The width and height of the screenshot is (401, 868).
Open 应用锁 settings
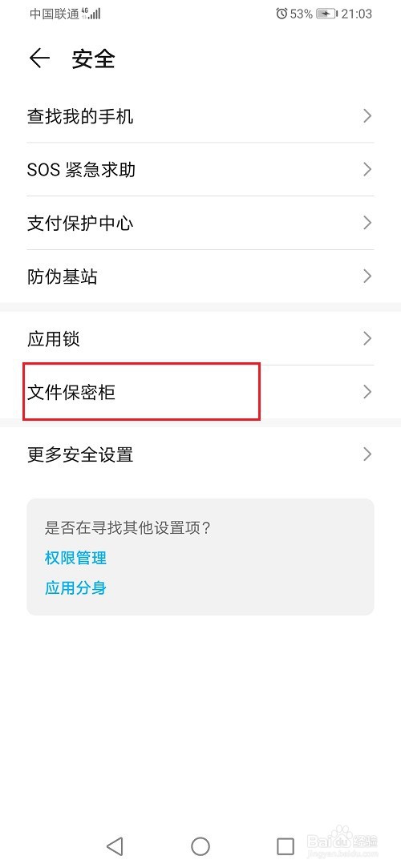(200, 338)
